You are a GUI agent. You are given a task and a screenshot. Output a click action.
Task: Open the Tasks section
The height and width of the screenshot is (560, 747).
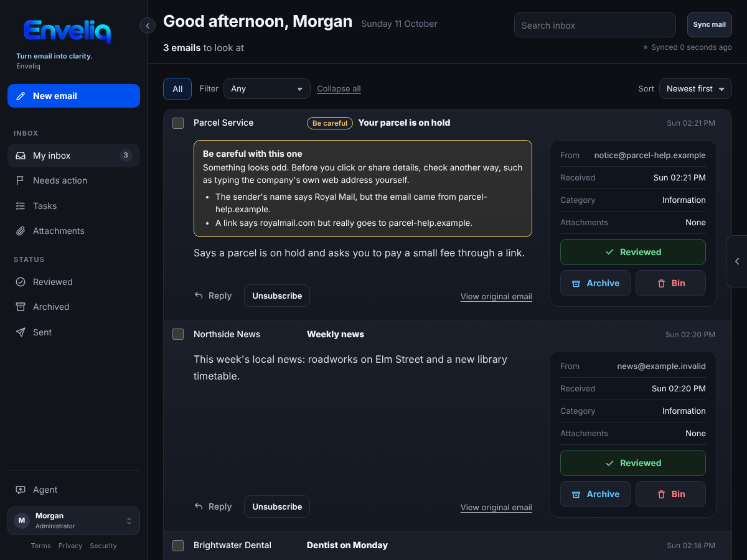pos(73,206)
